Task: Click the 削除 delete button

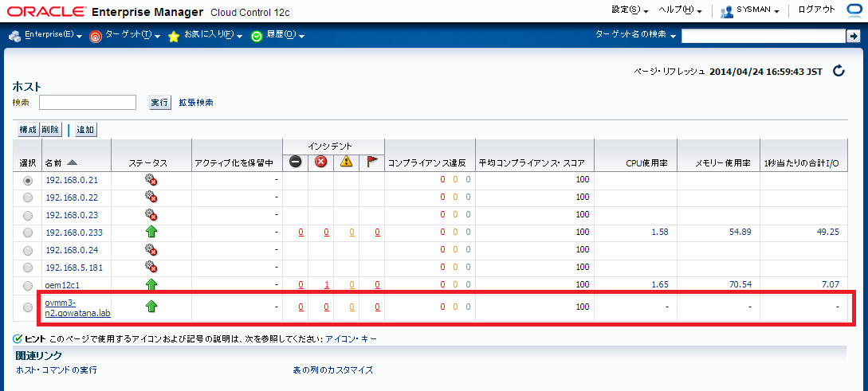Action: (x=50, y=130)
